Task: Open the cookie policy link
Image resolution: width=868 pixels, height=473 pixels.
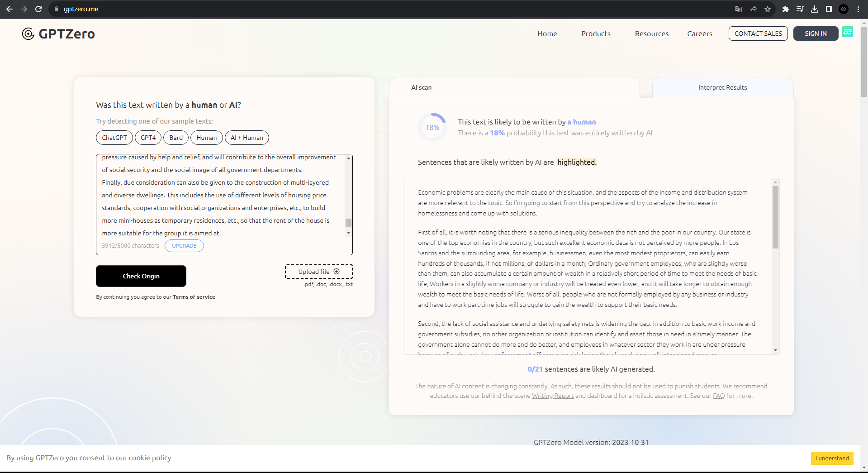Action: click(x=150, y=458)
